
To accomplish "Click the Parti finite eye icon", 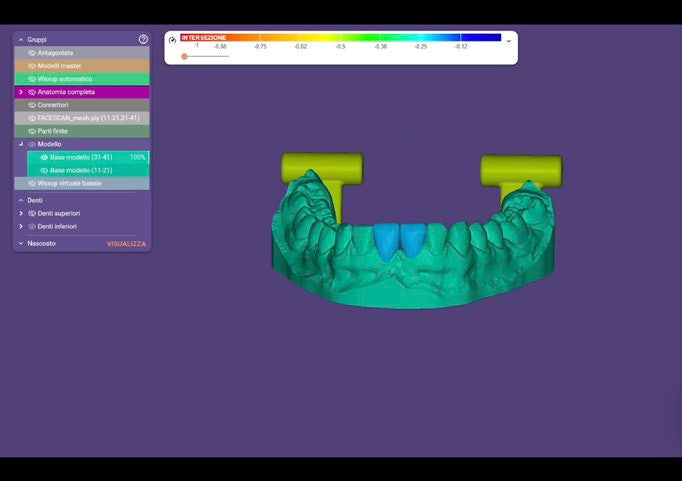I will coord(32,130).
